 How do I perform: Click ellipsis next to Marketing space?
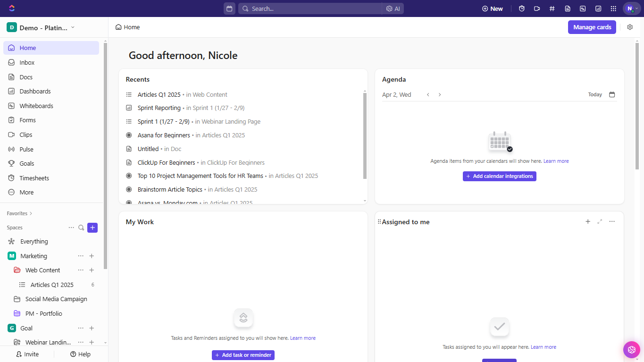click(x=81, y=256)
